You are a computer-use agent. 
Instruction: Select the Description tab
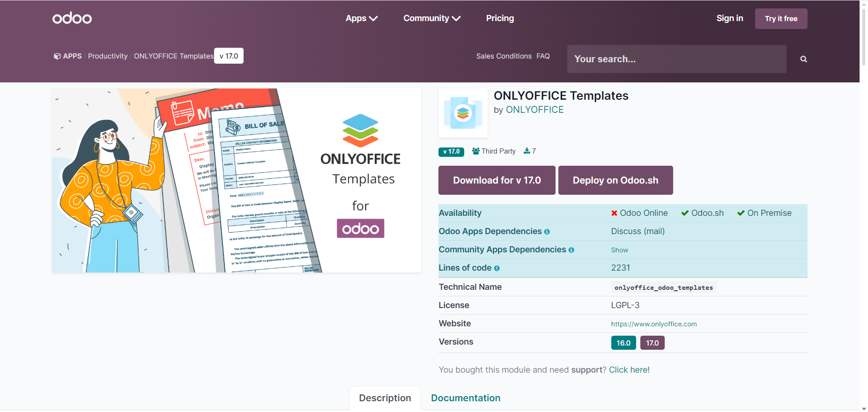(x=385, y=398)
